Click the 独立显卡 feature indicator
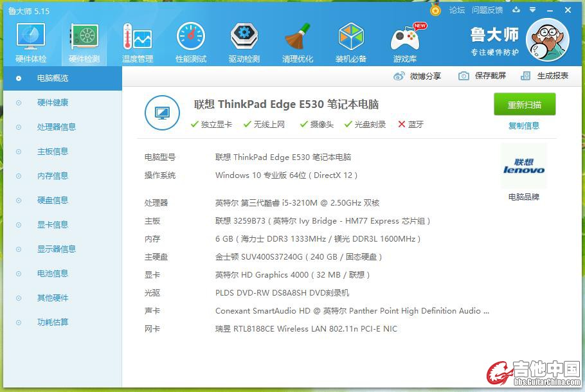Viewport: 585px width, 392px height. pos(211,125)
